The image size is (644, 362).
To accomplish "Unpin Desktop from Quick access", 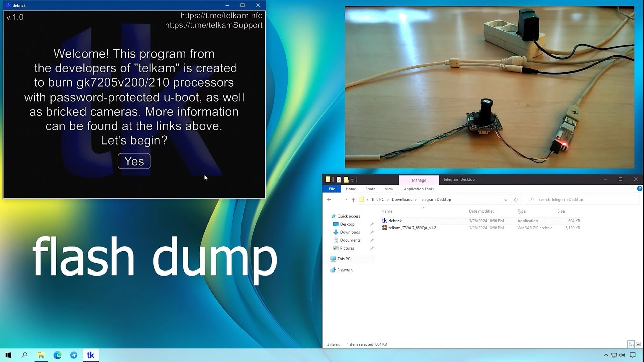I will point(372,224).
